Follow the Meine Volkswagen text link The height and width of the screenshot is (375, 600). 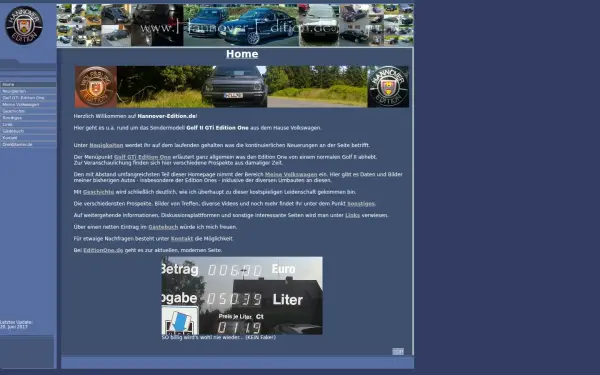click(291, 174)
